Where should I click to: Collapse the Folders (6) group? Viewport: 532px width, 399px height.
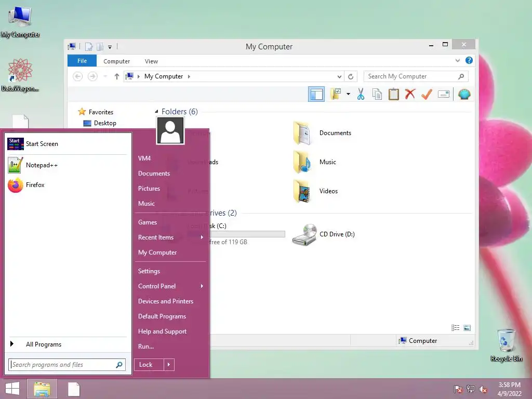[156, 111]
